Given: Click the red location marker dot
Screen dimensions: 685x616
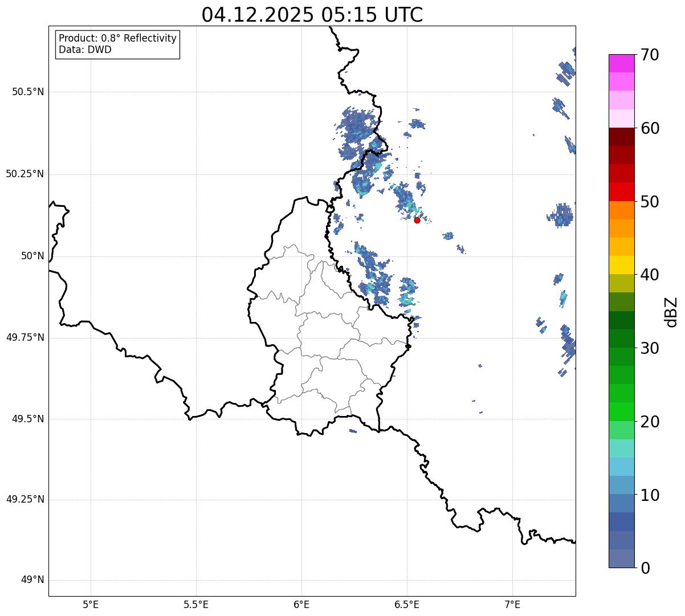Looking at the screenshot, I should (x=417, y=220).
